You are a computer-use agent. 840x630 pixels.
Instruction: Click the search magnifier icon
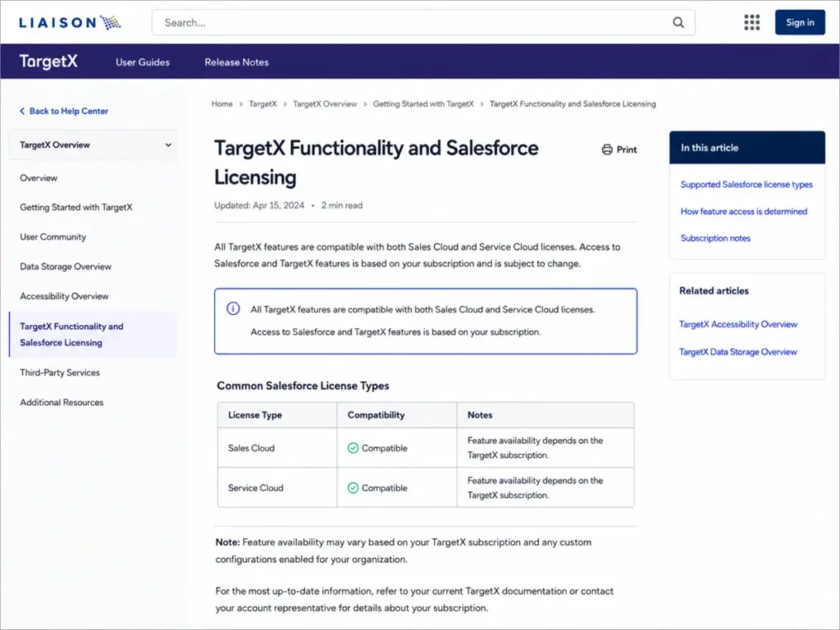(x=678, y=22)
